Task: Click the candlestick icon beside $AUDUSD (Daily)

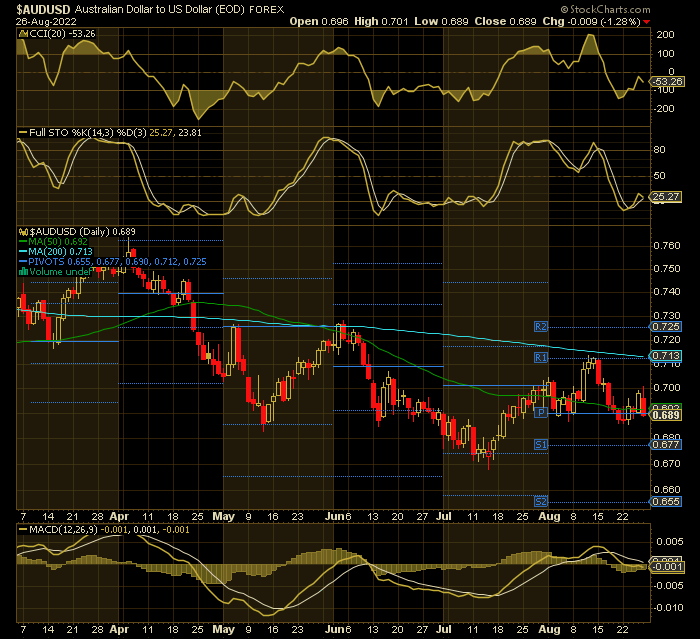Action: pyautogui.click(x=23, y=232)
